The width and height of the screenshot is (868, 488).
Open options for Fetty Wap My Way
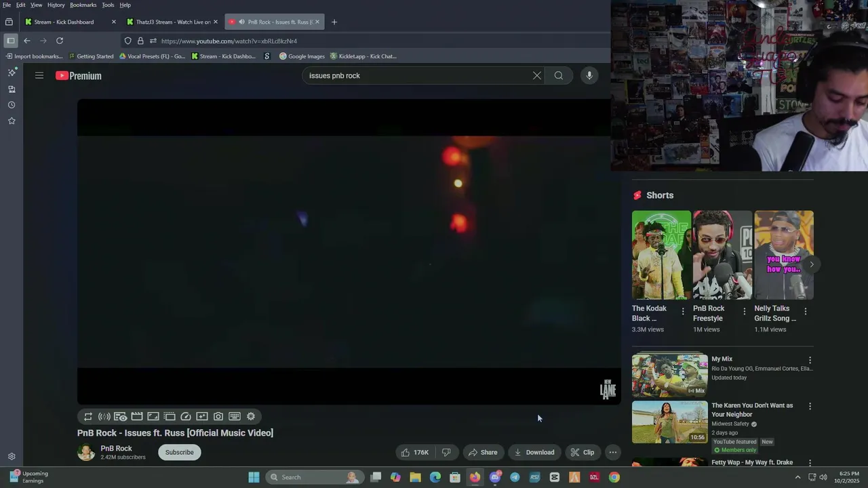pyautogui.click(x=810, y=463)
